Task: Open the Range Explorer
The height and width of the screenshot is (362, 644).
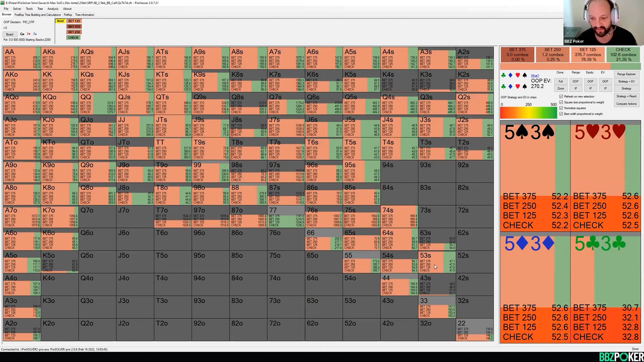Action: click(x=626, y=74)
